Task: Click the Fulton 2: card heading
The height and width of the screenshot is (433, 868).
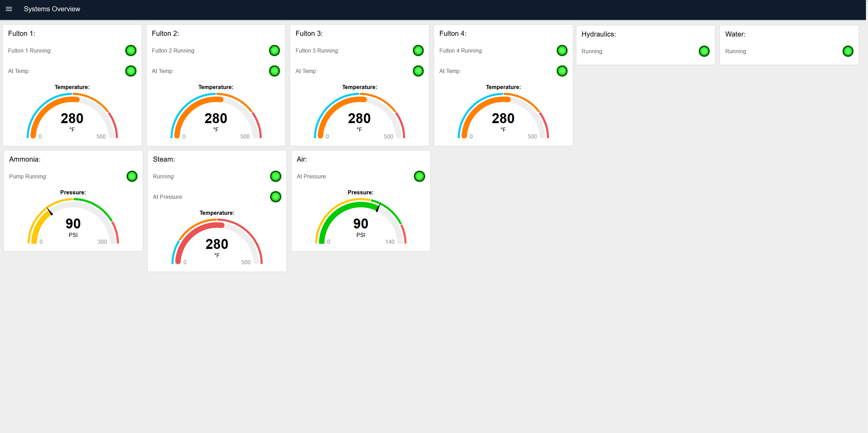Action: click(165, 34)
